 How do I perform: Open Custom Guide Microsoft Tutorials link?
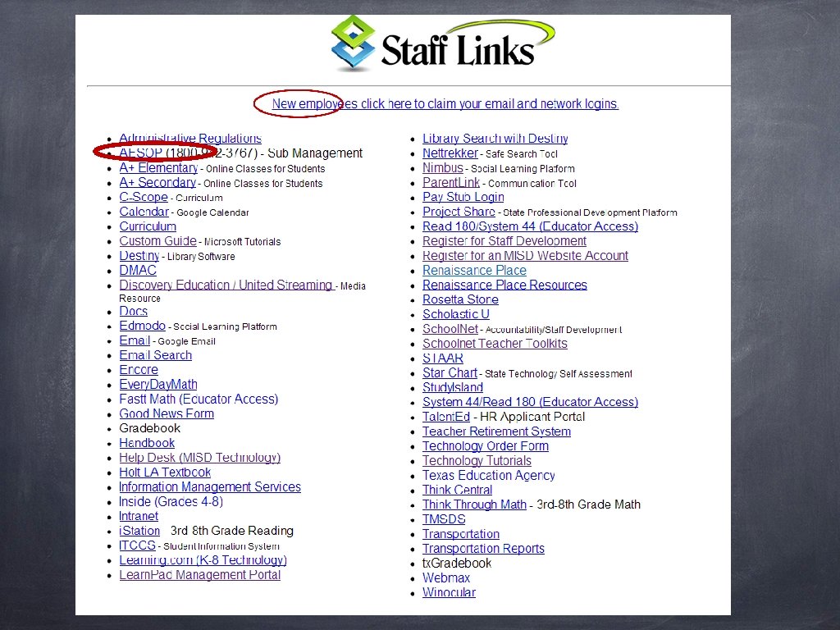pos(157,240)
